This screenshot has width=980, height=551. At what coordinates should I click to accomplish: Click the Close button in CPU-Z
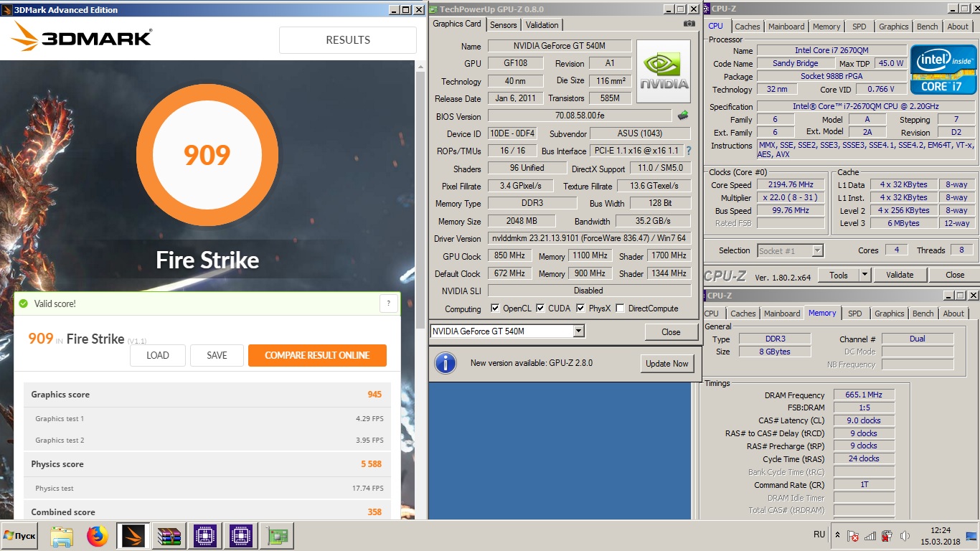[x=955, y=275]
